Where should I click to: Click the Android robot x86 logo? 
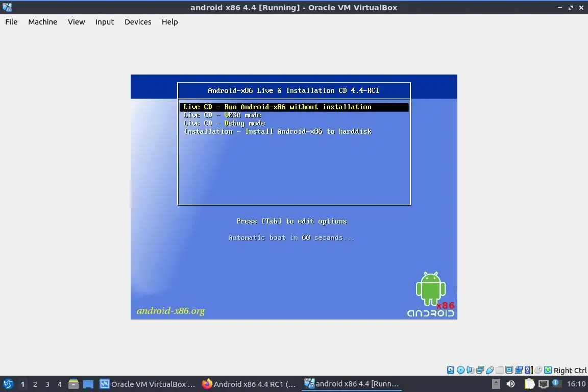coord(431,295)
